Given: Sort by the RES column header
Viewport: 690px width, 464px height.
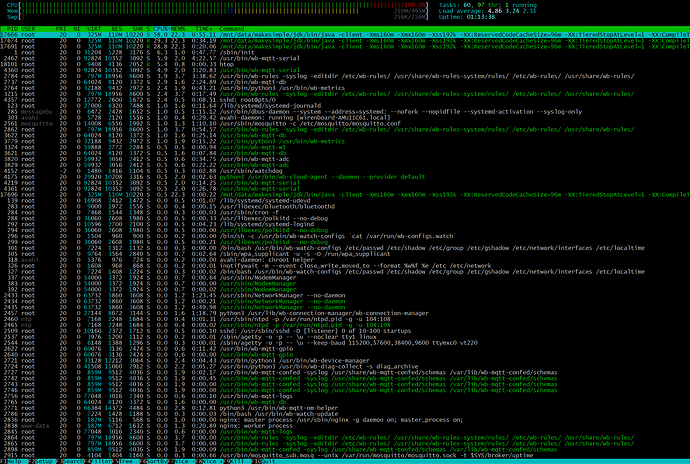Looking at the screenshot, I should (x=117, y=29).
